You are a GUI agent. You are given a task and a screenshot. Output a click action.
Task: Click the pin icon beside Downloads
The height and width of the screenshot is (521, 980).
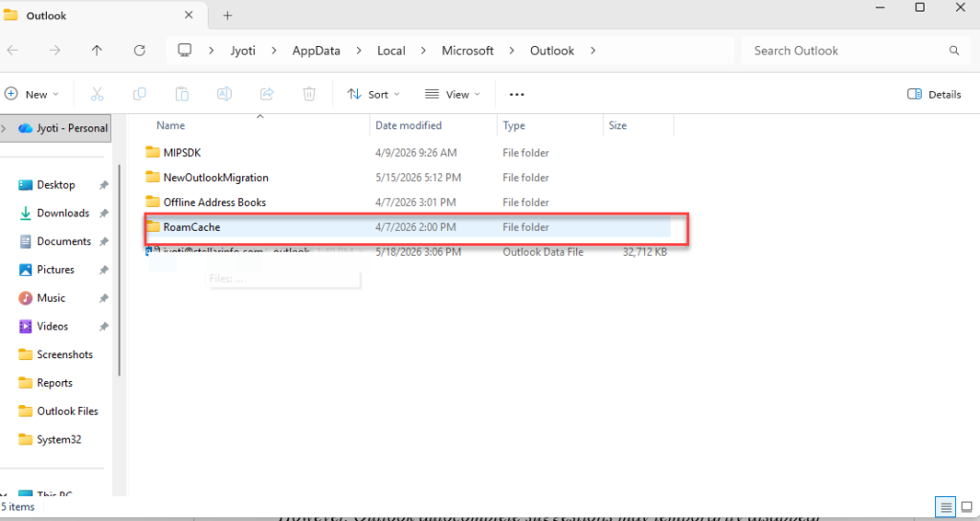click(103, 214)
